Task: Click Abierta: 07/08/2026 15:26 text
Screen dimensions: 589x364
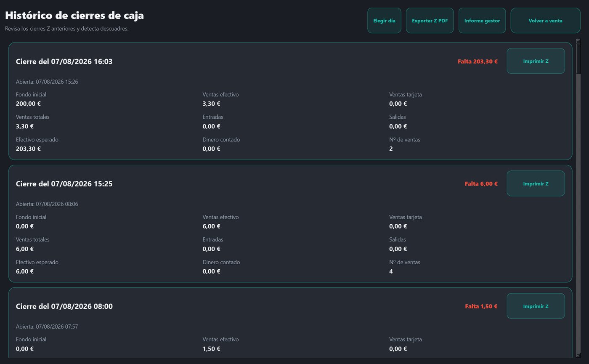Action: (47, 82)
